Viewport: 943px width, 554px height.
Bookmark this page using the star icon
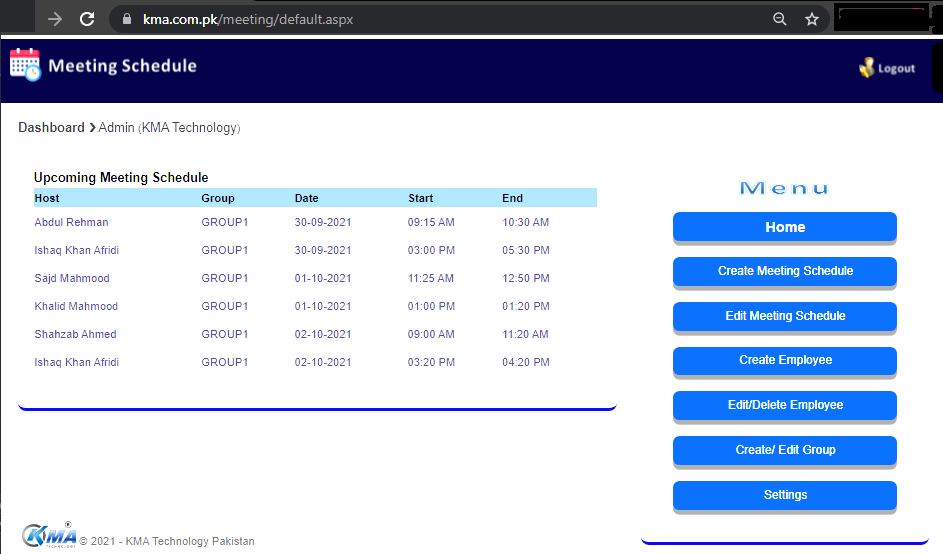812,19
